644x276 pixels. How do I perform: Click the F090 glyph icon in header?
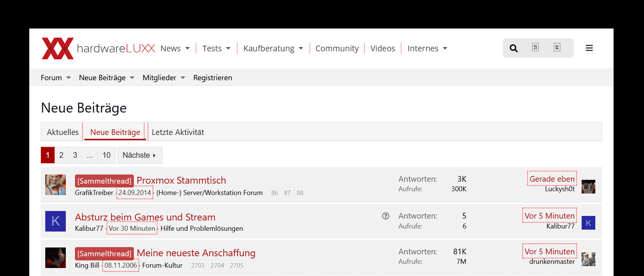[x=557, y=48]
